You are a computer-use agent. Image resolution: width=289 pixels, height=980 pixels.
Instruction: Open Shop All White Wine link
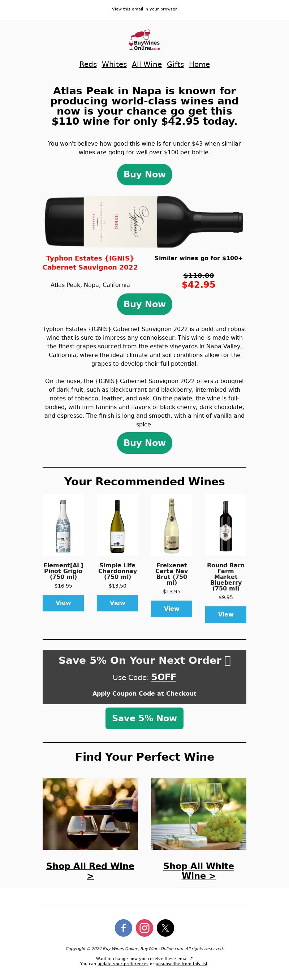pyautogui.click(x=198, y=871)
